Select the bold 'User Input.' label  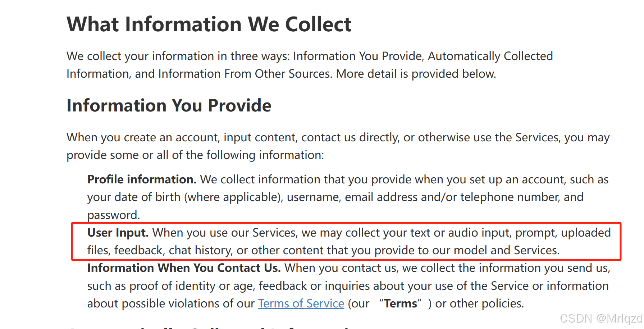click(118, 233)
